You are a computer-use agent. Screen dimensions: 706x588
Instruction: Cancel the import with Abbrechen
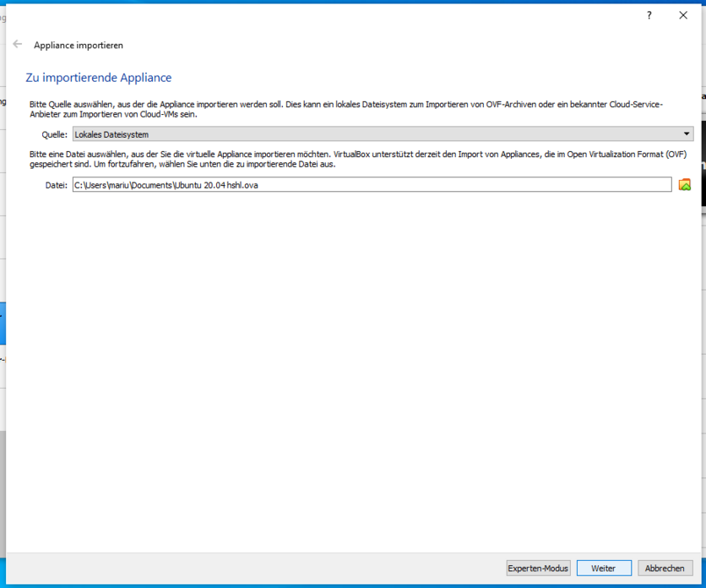(x=665, y=569)
